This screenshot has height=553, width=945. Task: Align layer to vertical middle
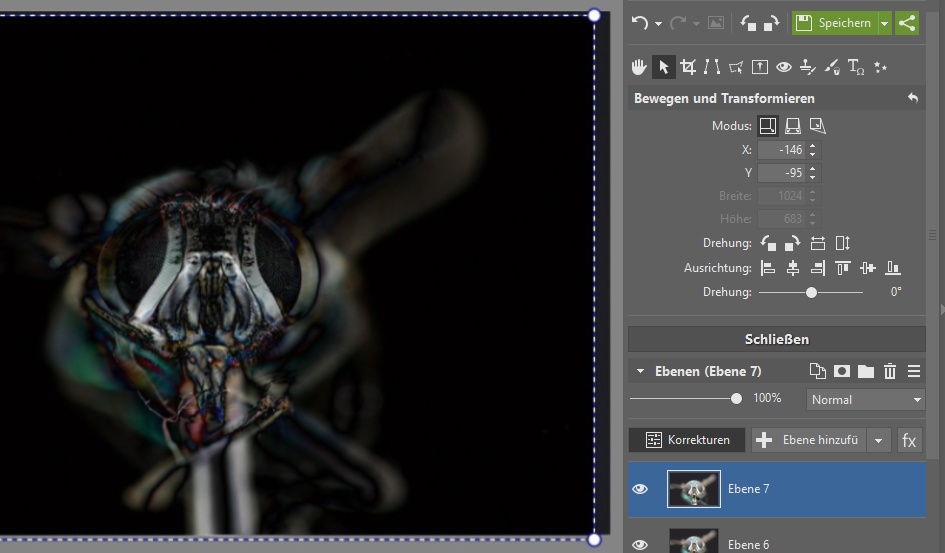click(x=868, y=268)
